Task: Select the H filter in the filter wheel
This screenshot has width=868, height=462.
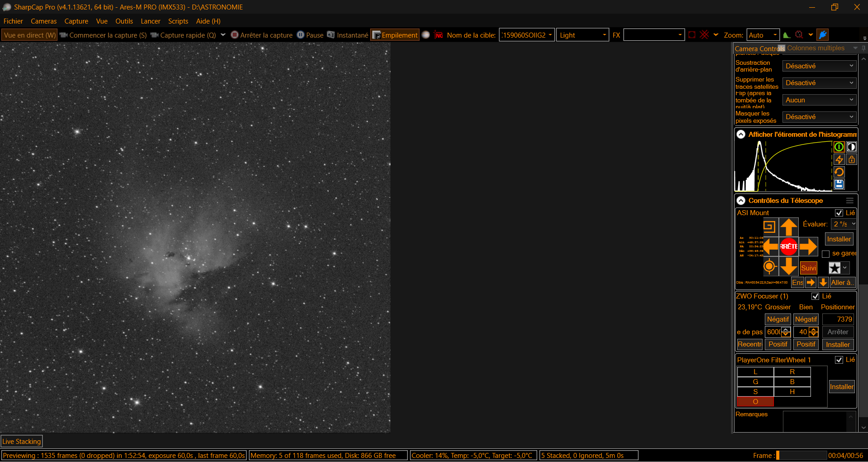Action: tap(792, 392)
